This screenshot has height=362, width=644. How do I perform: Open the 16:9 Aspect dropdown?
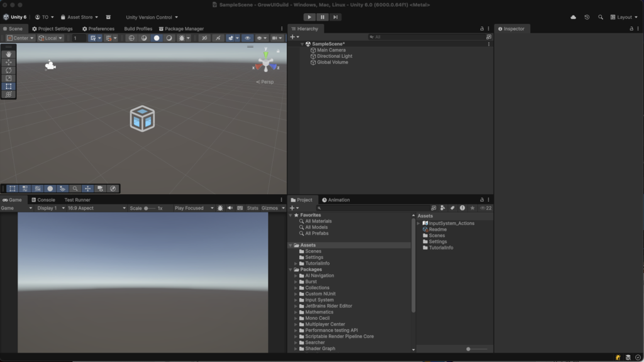point(94,208)
